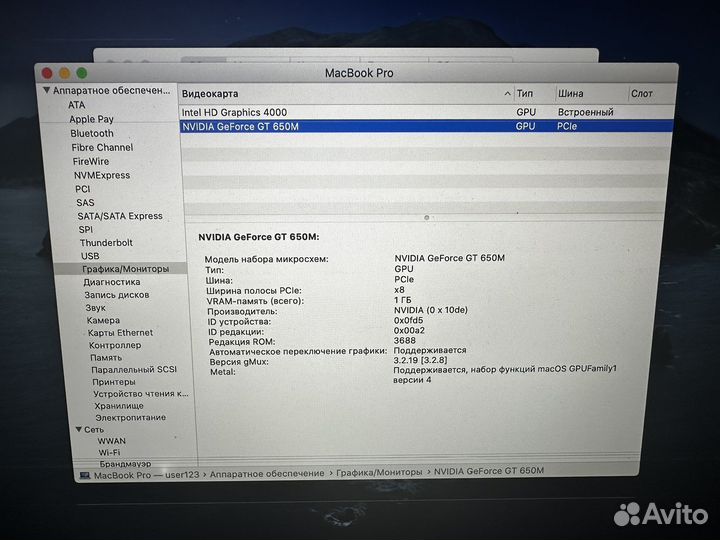Click Аппаратное обеспечение in path bar

267,473
